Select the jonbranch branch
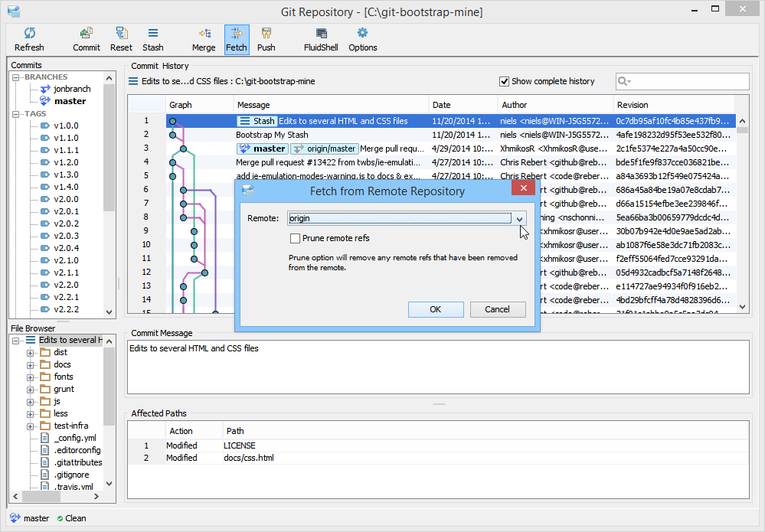Viewport: 765px width, 532px height. pyautogui.click(x=72, y=89)
